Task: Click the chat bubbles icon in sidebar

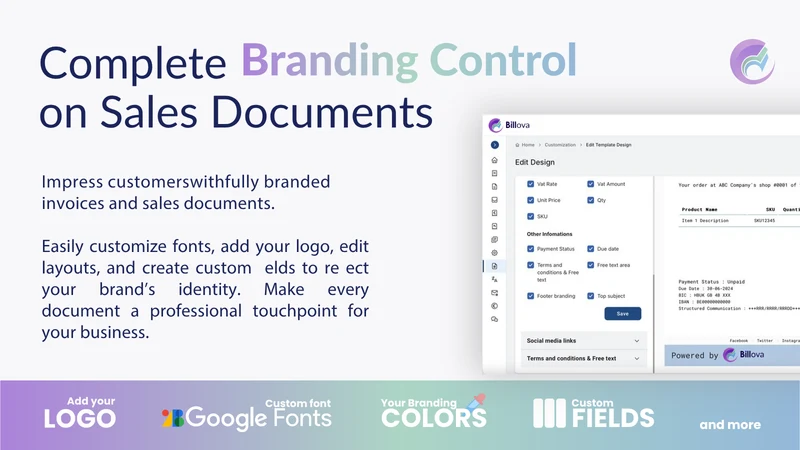Action: coord(494,319)
